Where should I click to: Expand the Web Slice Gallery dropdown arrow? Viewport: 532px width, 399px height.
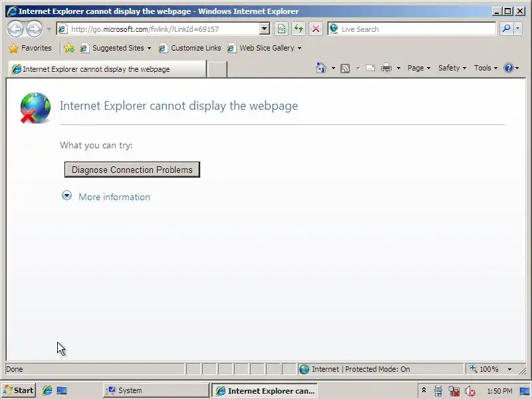pos(300,48)
